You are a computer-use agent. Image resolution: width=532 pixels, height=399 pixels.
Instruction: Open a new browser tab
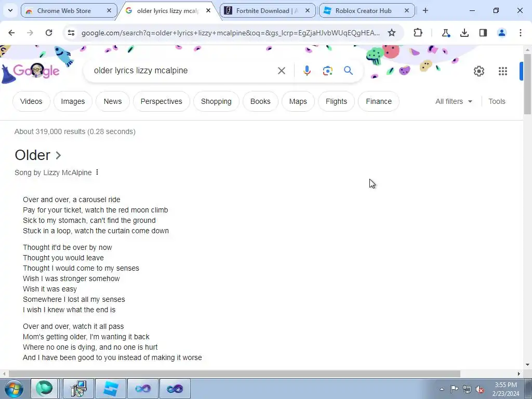(425, 10)
